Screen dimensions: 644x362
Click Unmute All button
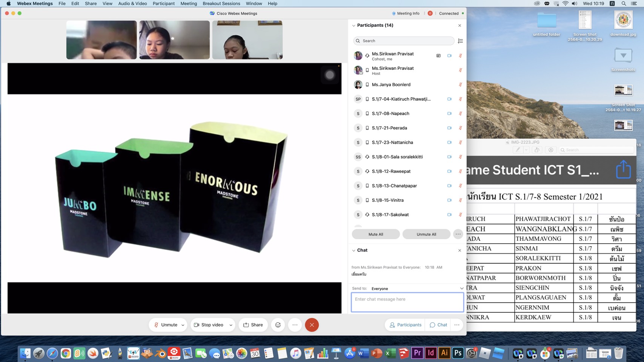point(426,234)
